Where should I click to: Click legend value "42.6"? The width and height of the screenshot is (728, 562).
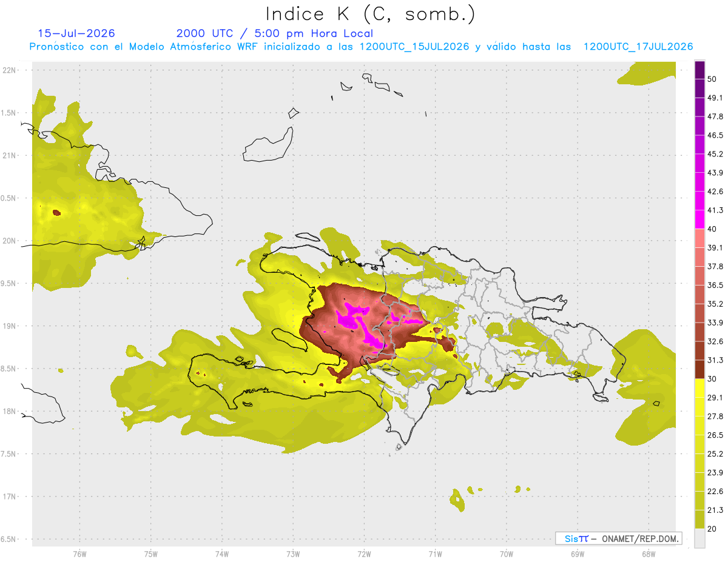click(716, 192)
